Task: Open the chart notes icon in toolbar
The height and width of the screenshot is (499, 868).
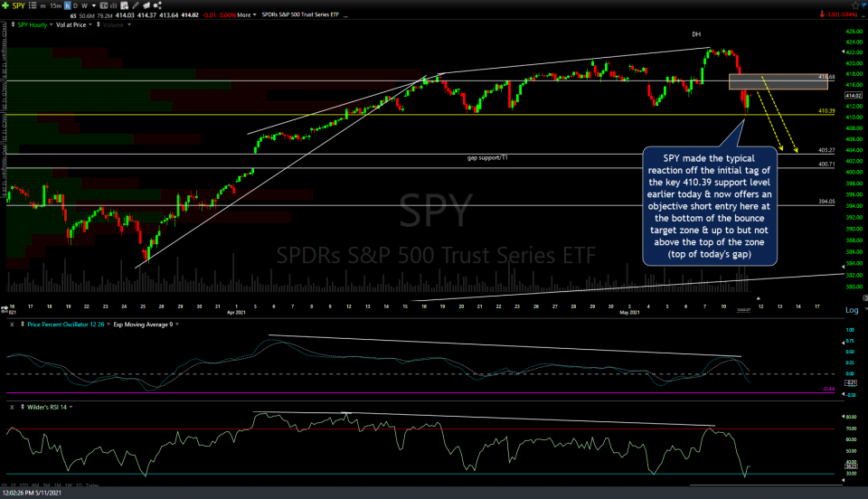Action: (125, 5)
